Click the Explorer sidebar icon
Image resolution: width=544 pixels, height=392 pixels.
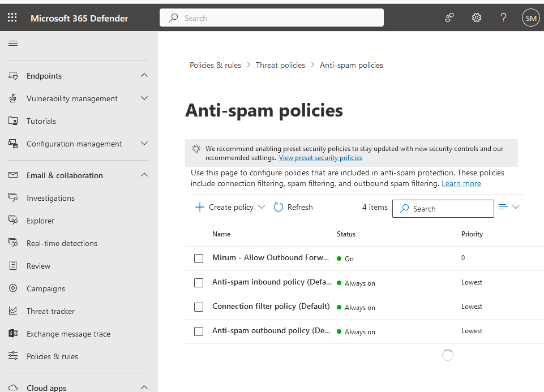[x=13, y=221]
